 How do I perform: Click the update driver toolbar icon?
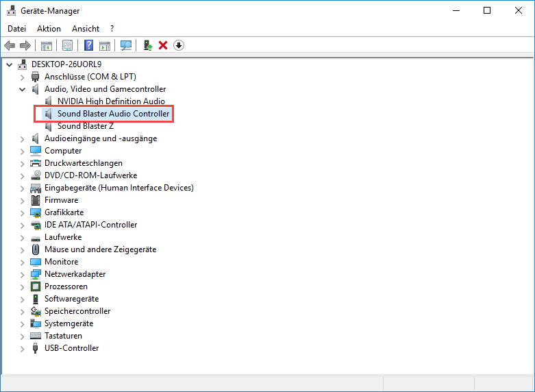[x=148, y=45]
